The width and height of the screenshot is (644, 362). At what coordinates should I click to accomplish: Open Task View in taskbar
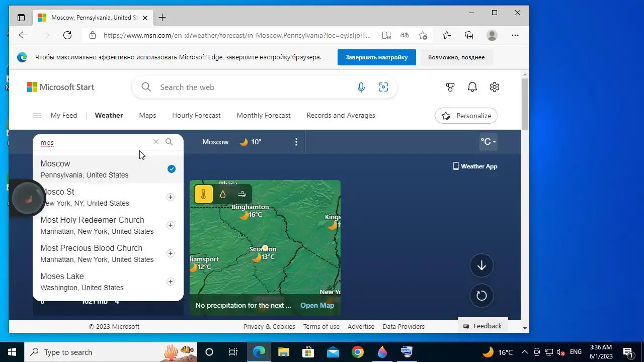(233, 352)
